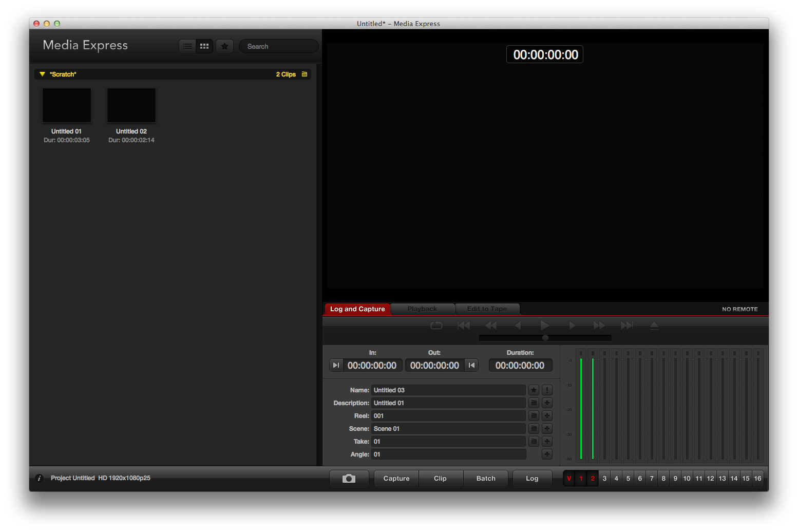
Task: Click Project Untitled HD 1920x1080p25 status text
Action: 101,478
